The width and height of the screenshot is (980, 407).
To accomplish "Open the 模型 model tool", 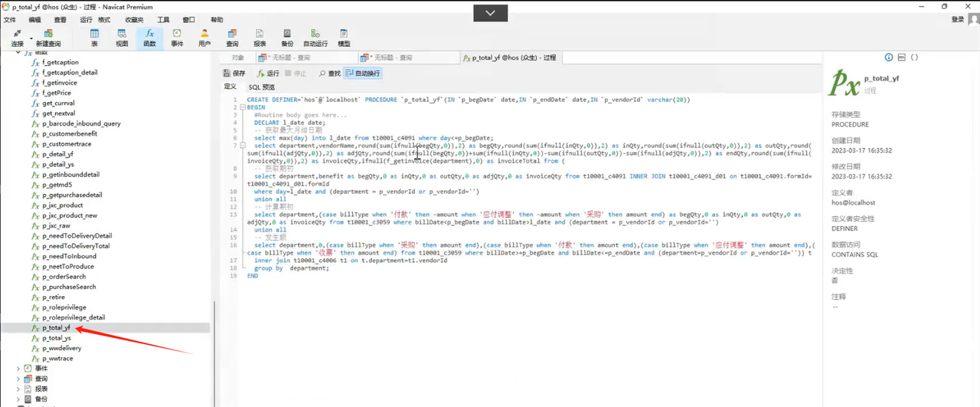I will pyautogui.click(x=344, y=38).
